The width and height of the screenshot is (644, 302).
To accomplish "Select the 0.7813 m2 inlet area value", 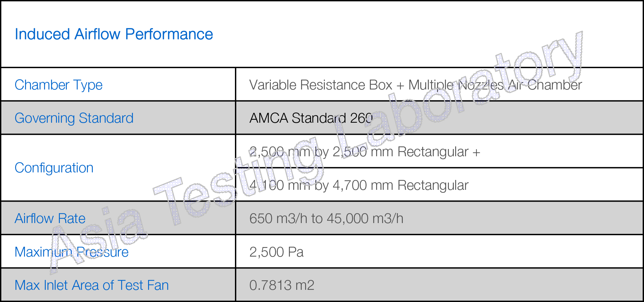I will [282, 285].
